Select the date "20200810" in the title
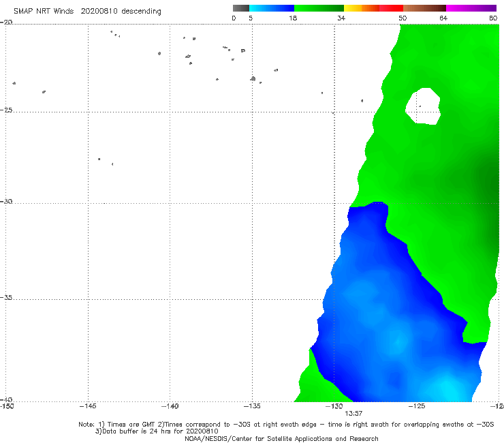 point(99,11)
